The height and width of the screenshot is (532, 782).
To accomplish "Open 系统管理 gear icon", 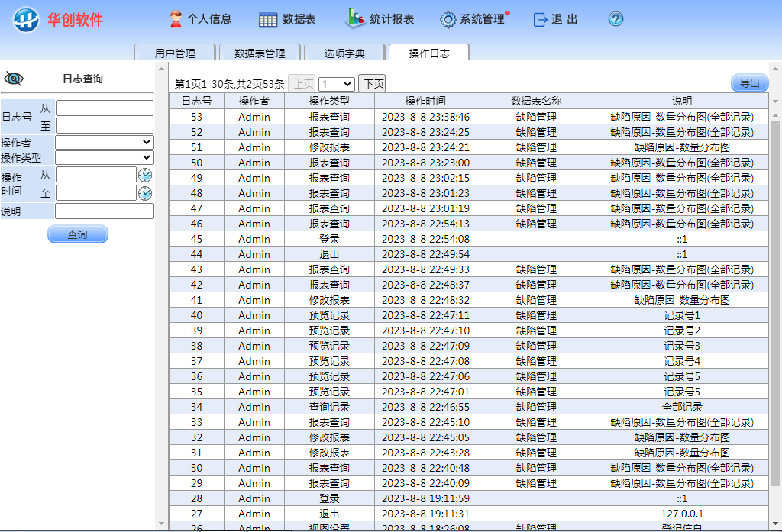I will pos(448,20).
